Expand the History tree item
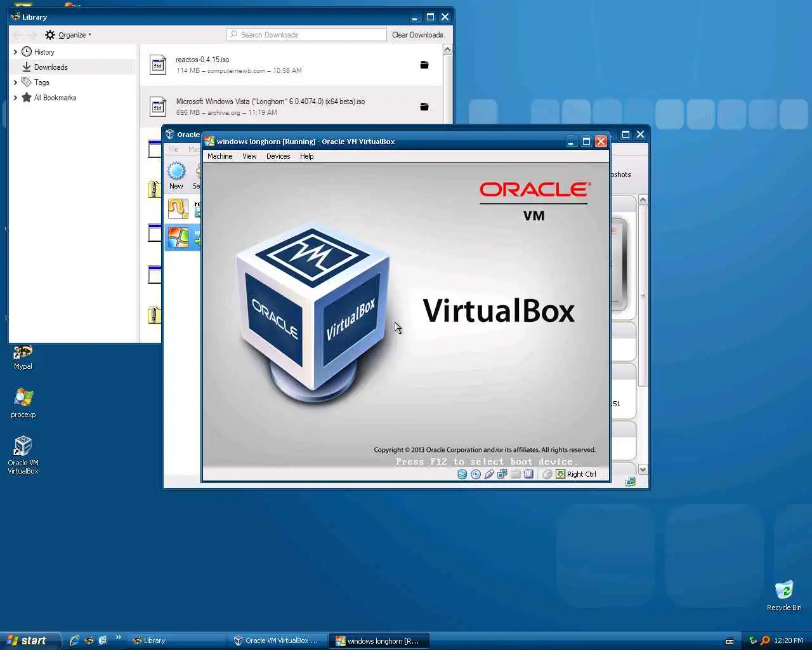The height and width of the screenshot is (650, 812). [x=15, y=52]
